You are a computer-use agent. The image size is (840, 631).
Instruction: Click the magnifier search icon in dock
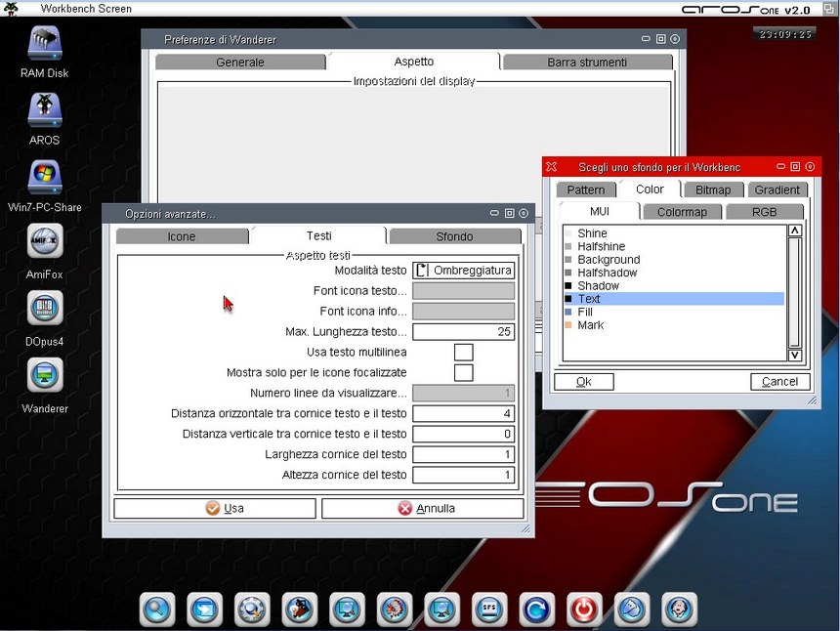157,609
